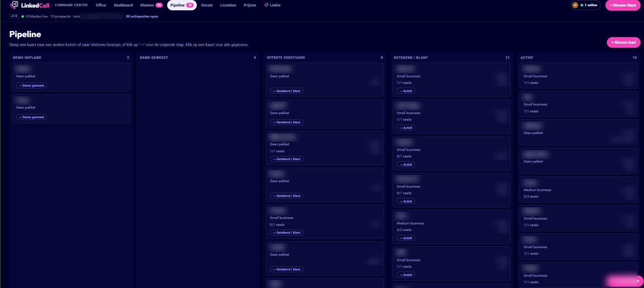
Task: Click Getekend / klant on the Geen pakket 1/1 seats card
Action: tap(286, 159)
